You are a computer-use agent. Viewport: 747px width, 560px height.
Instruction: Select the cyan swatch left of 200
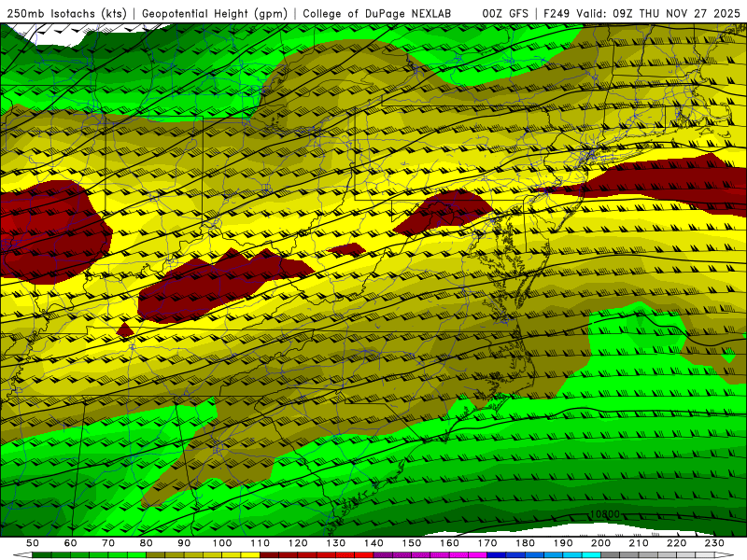coord(591,555)
